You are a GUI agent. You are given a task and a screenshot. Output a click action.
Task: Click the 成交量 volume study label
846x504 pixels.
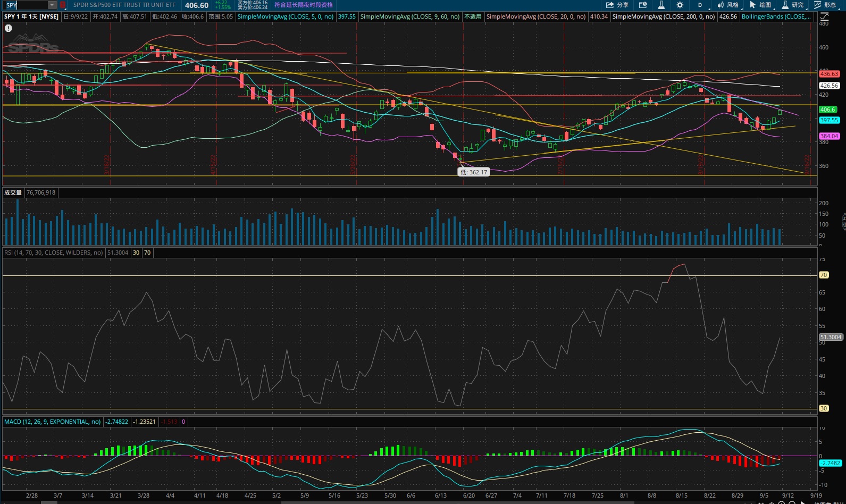(x=13, y=192)
